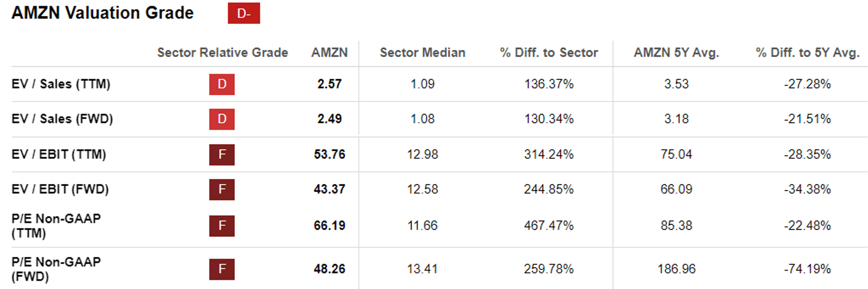Click the AMZN column header
This screenshot has height=289, width=868.
[x=329, y=53]
